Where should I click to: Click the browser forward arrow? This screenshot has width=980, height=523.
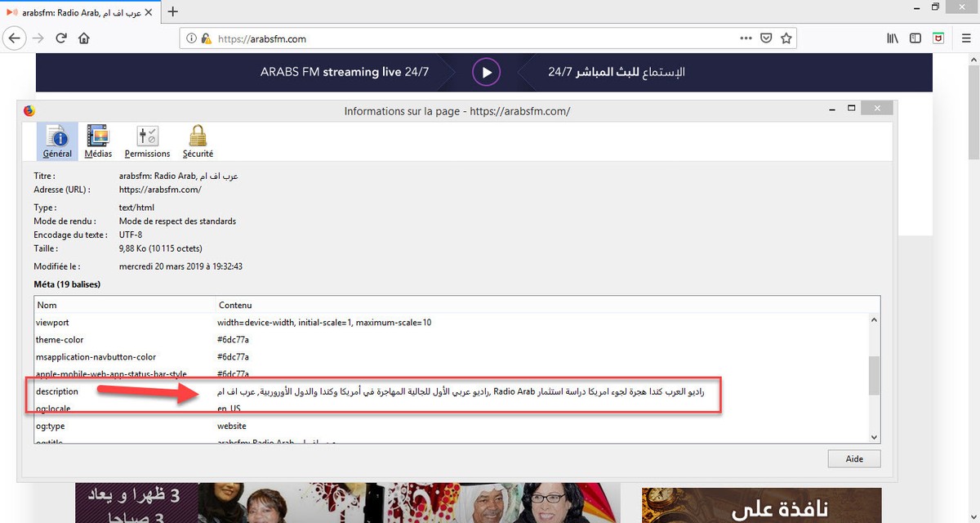coord(38,38)
